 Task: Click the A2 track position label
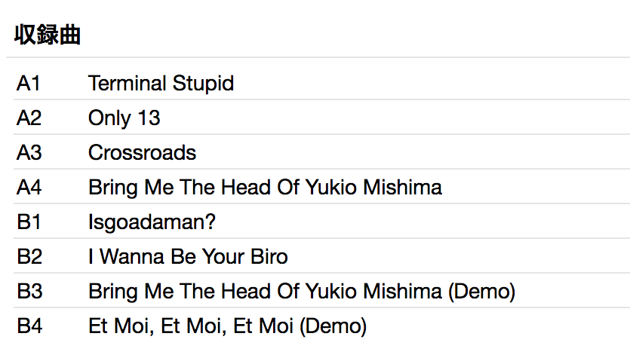[x=29, y=118]
